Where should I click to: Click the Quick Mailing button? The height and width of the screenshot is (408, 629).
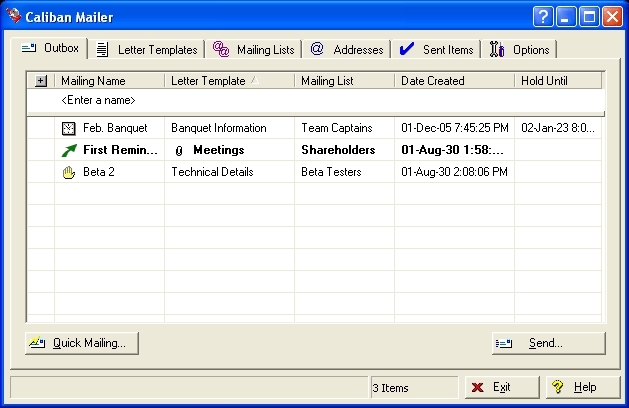tap(82, 343)
